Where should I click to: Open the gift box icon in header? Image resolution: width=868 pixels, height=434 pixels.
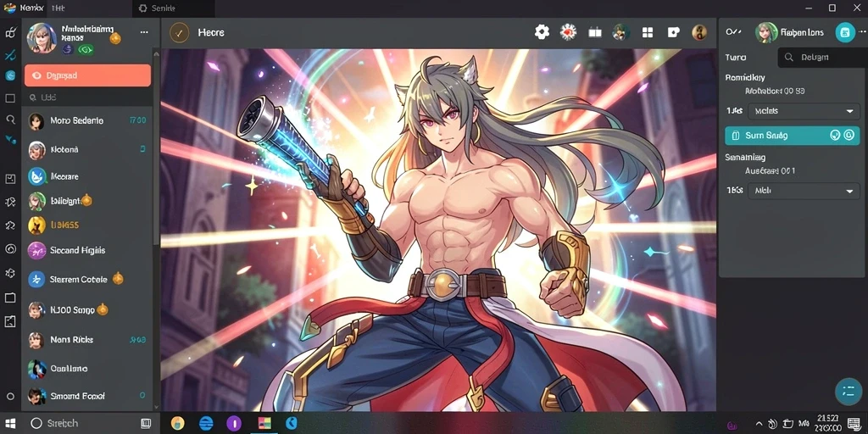click(x=595, y=33)
